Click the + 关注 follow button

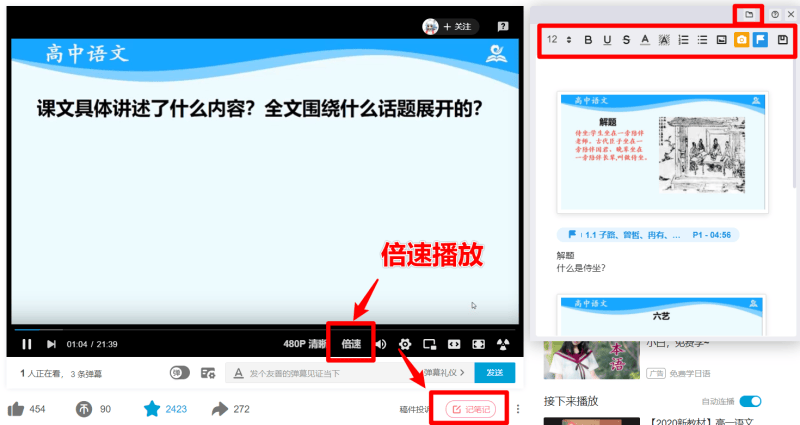click(x=457, y=27)
